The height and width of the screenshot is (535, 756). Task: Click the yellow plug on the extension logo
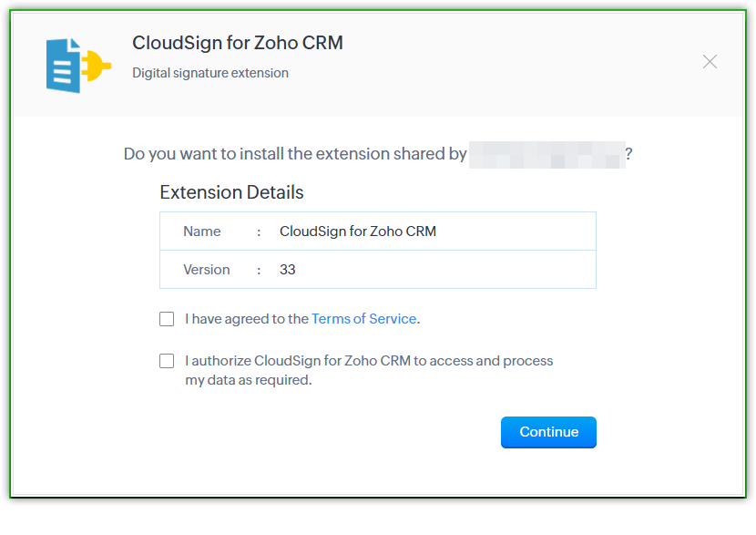click(x=98, y=66)
